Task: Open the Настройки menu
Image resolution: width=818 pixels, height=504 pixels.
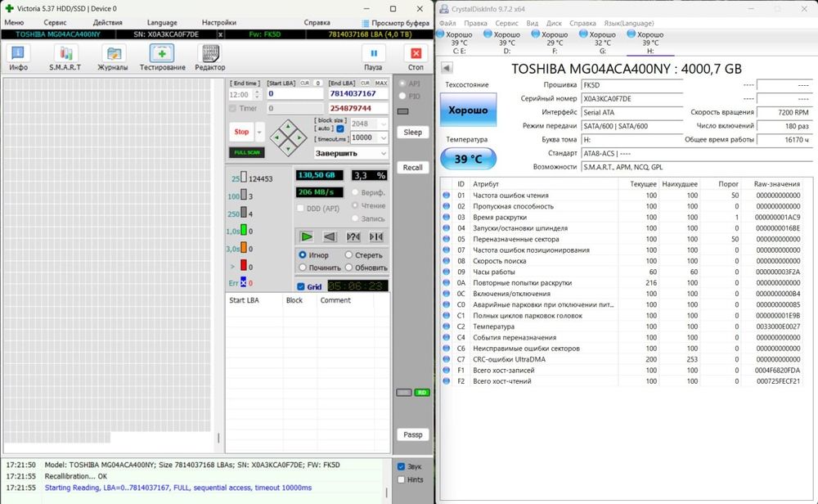Action: pyautogui.click(x=218, y=22)
